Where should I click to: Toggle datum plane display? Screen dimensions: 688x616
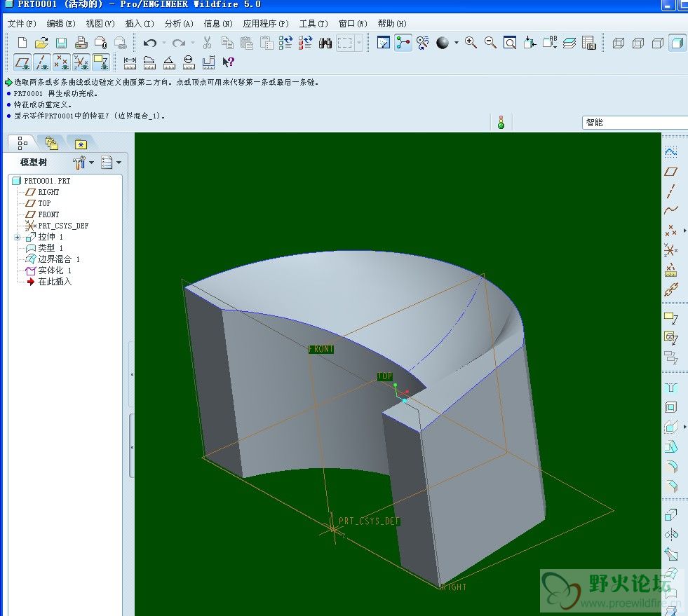[x=22, y=62]
